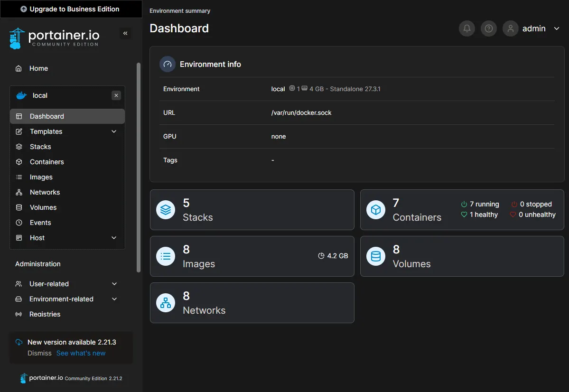The height and width of the screenshot is (392, 569).
Task: Dismiss the new version notice
Action: [x=39, y=353]
